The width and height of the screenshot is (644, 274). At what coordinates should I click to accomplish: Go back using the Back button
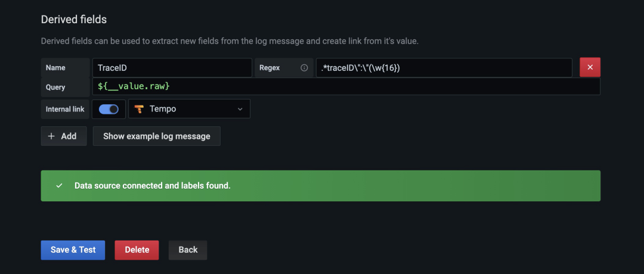(188, 250)
